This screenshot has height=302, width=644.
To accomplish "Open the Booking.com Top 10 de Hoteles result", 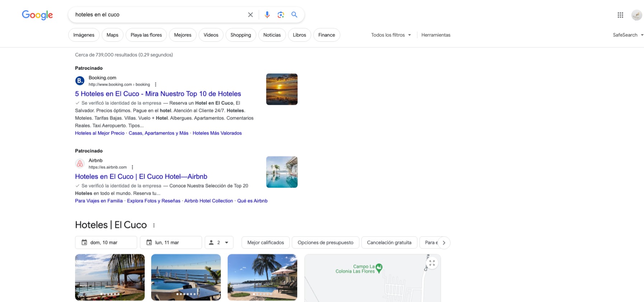I will click(158, 94).
